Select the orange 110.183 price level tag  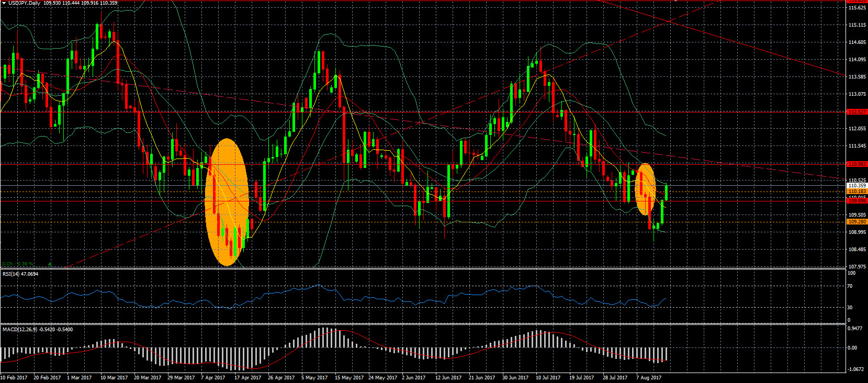coord(857,191)
